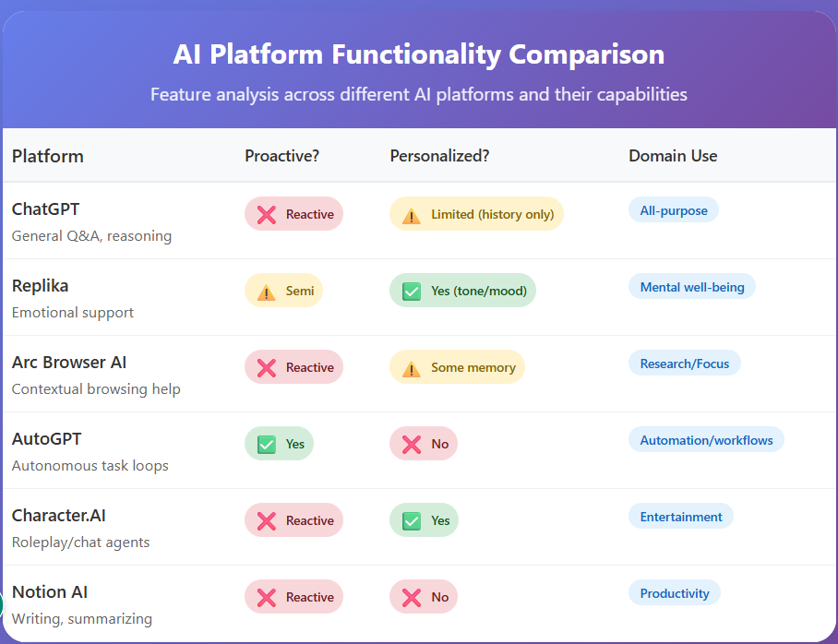Viewport: 838px width, 644px height.
Task: Click the Replika platform name
Action: 40,286
